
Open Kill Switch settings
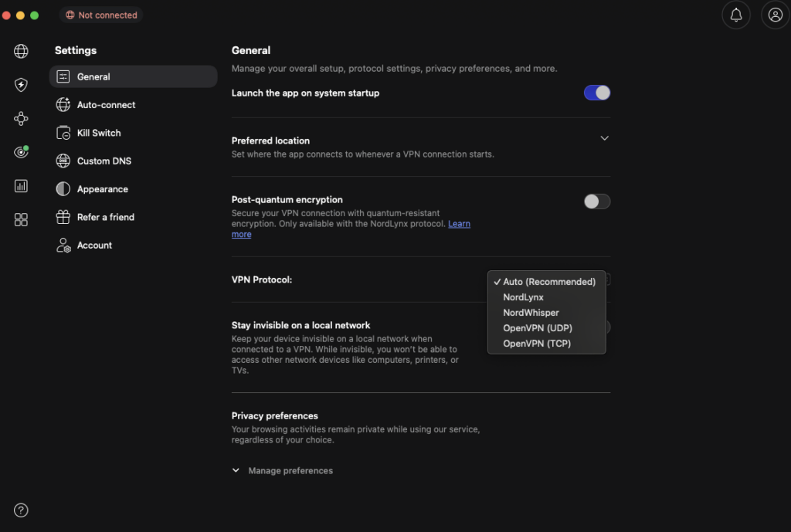pos(133,133)
